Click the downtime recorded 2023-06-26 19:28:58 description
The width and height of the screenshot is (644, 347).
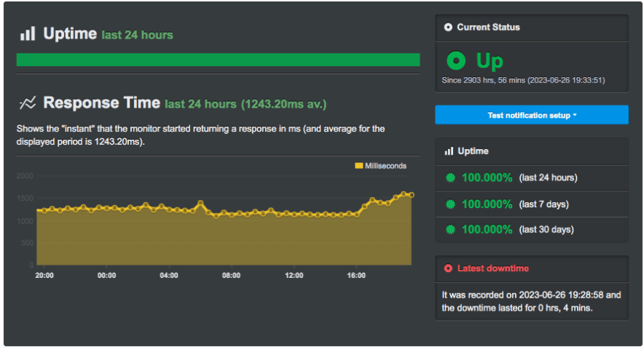531,301
